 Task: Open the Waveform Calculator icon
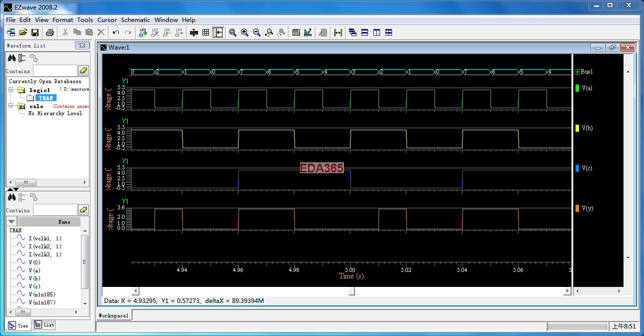296,33
